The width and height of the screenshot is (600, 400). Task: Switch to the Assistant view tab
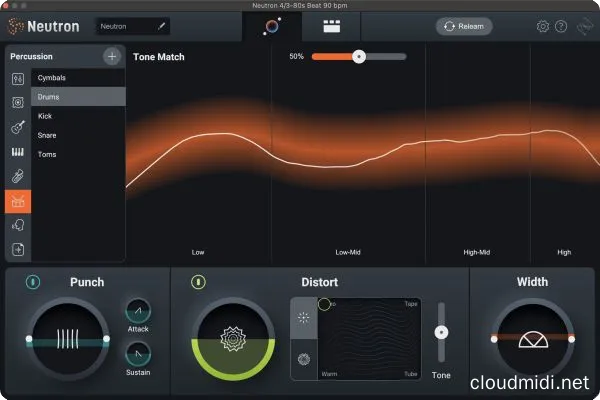(x=272, y=25)
